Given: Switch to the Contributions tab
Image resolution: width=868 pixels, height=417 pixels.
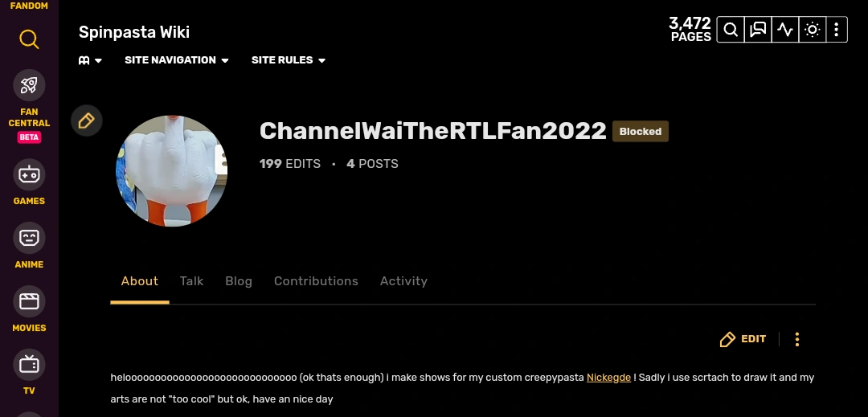Looking at the screenshot, I should [x=316, y=281].
